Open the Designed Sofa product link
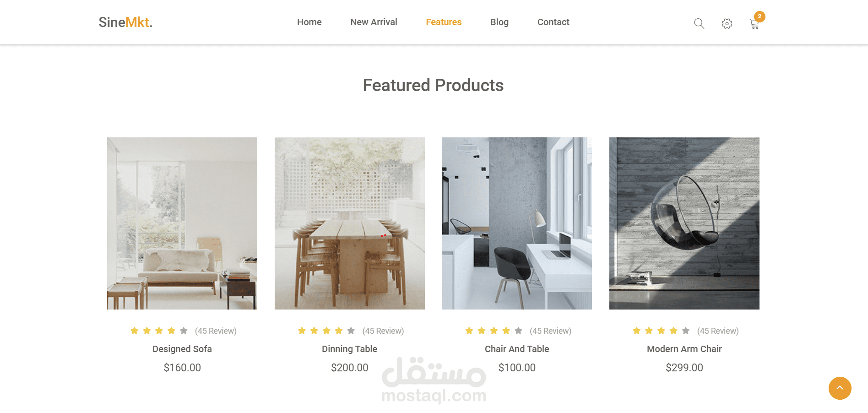This screenshot has width=868, height=413. pyautogui.click(x=182, y=349)
